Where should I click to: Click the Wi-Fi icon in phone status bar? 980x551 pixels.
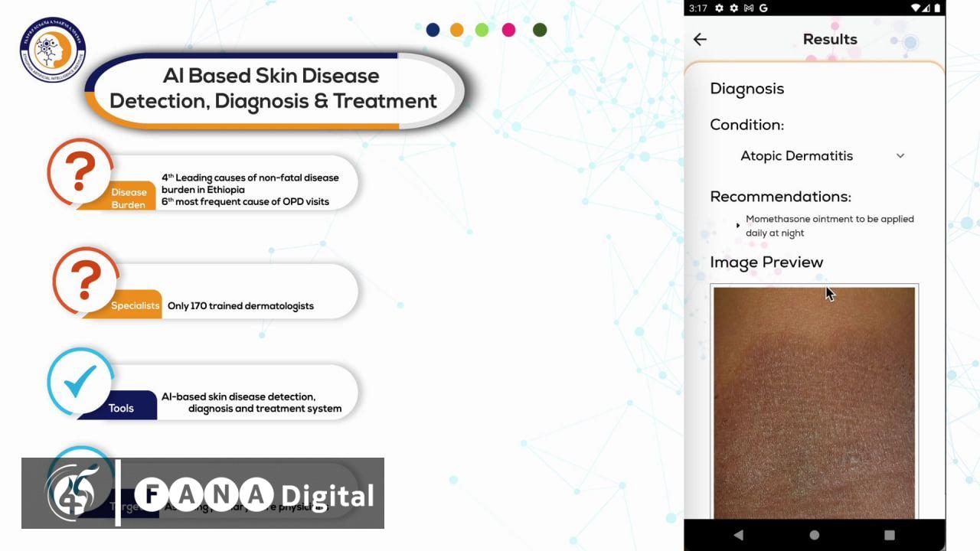pos(916,8)
